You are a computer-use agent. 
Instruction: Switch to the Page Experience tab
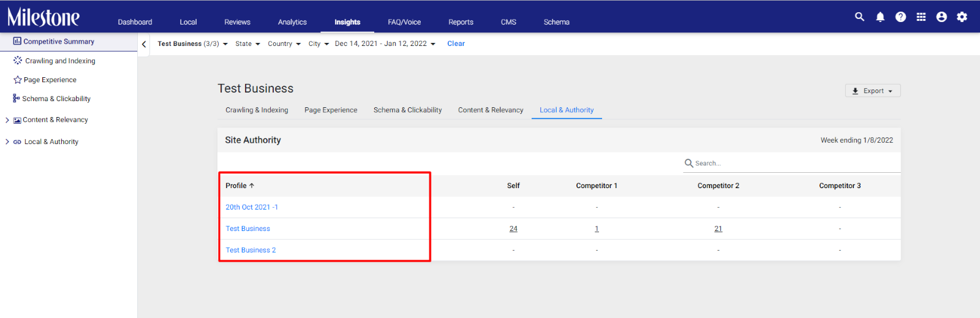(x=331, y=110)
